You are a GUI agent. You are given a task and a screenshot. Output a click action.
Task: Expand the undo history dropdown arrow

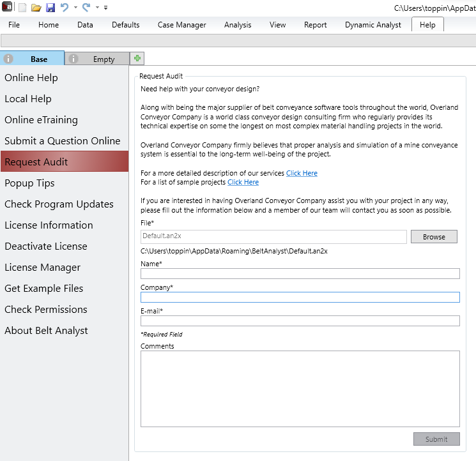(75, 7)
